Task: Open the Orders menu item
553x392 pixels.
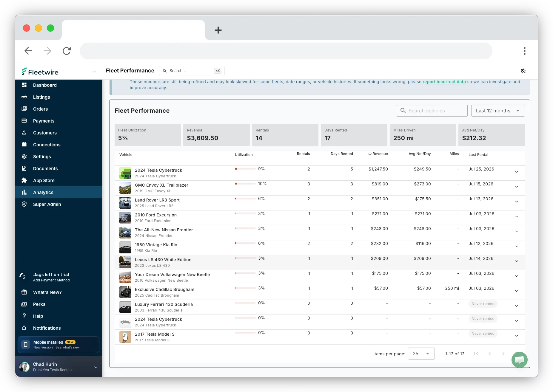Action: click(x=58, y=109)
